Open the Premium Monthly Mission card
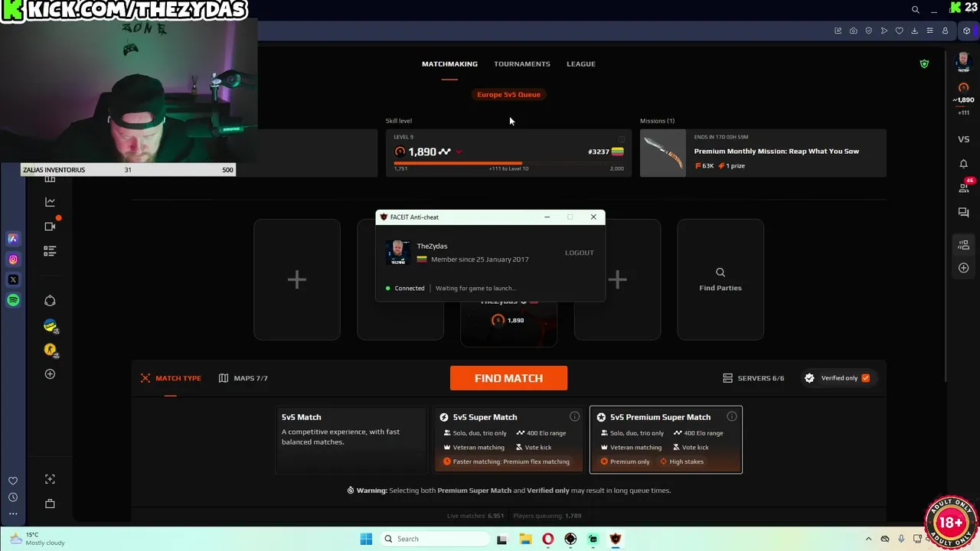Screen dimensions: 980x551 pyautogui.click(x=763, y=153)
